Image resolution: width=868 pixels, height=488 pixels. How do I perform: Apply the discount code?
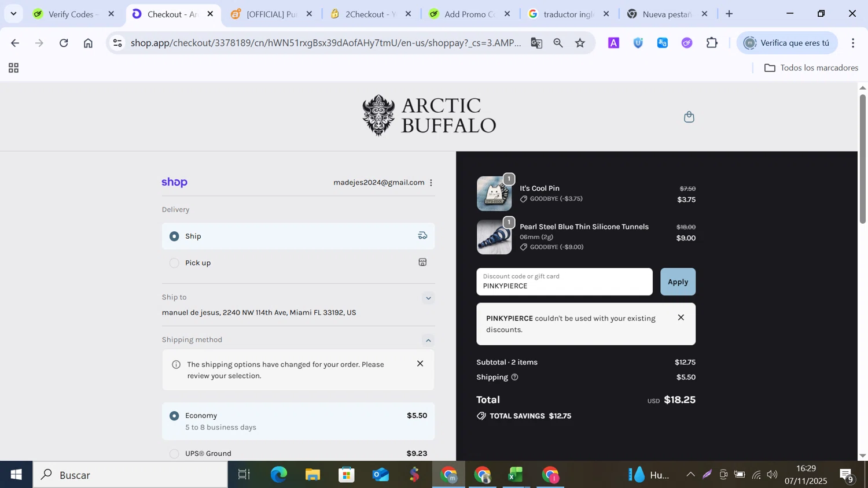coord(678,282)
